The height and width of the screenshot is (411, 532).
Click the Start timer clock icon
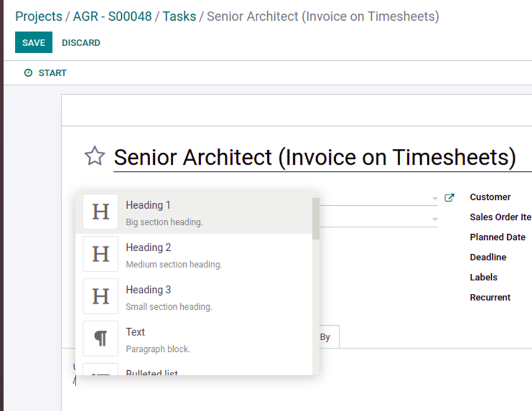28,73
